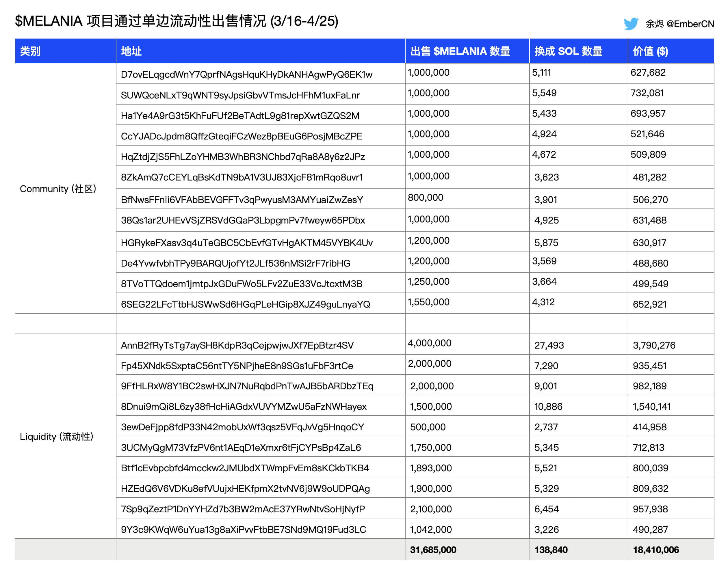Click the total value 18,410,006 cell
The width and height of the screenshot is (728, 577).
(656, 550)
